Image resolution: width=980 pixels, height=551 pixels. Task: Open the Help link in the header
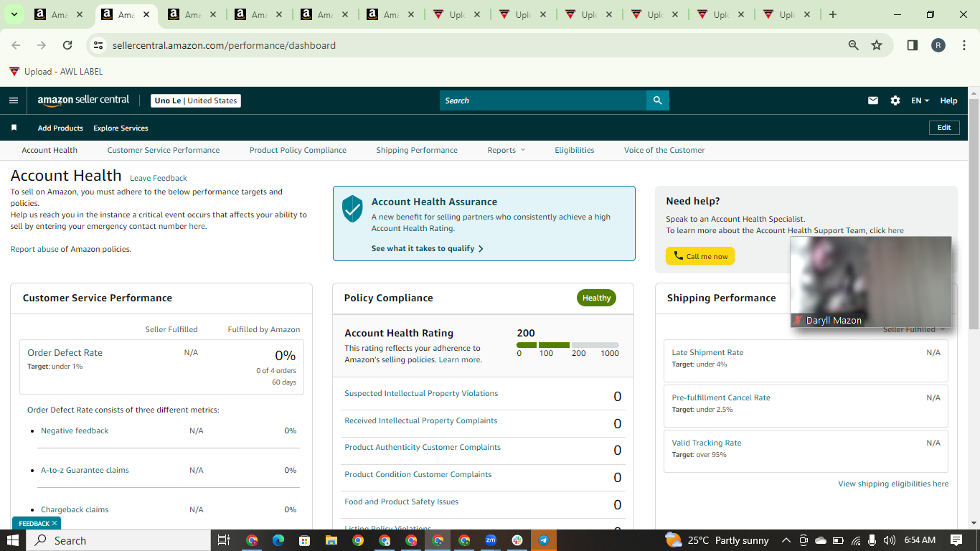point(948,100)
